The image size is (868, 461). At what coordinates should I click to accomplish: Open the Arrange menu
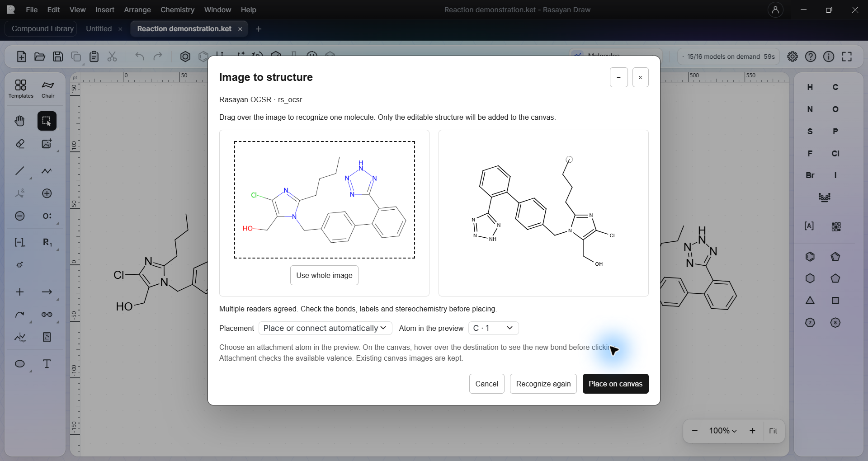(x=137, y=9)
